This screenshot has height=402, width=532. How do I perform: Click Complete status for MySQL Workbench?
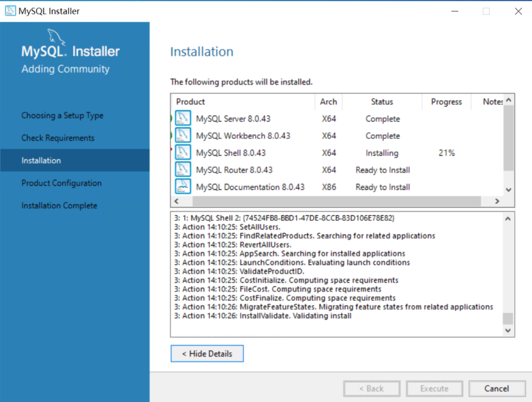coord(383,136)
